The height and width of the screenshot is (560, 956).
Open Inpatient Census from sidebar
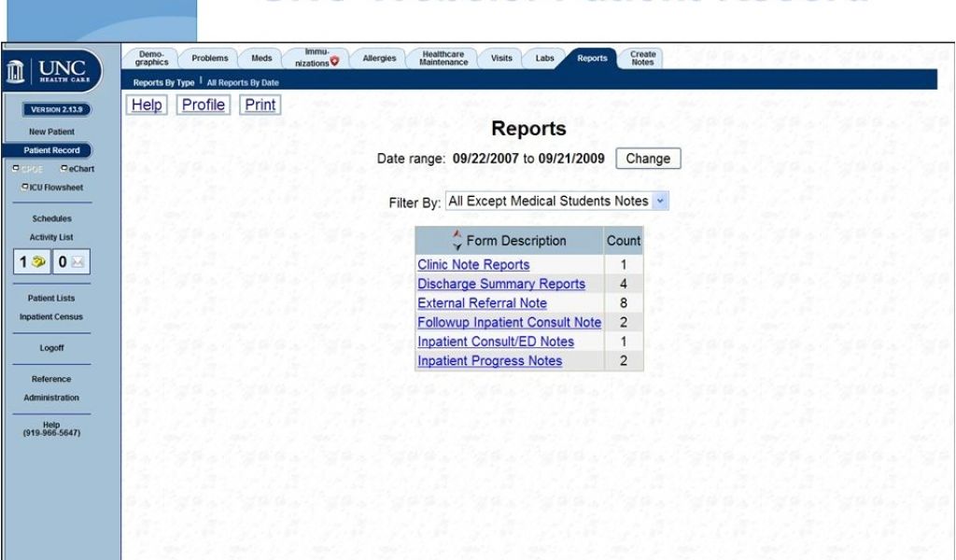[x=51, y=317]
